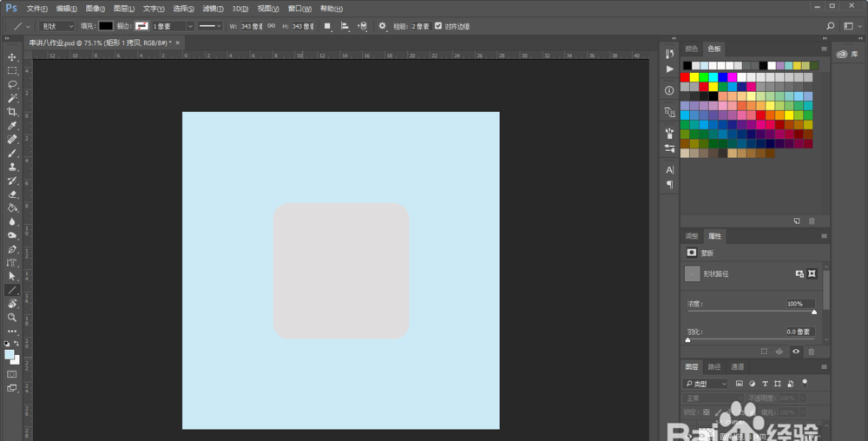
Task: Open the search icon in the options bar
Action: coord(831,26)
